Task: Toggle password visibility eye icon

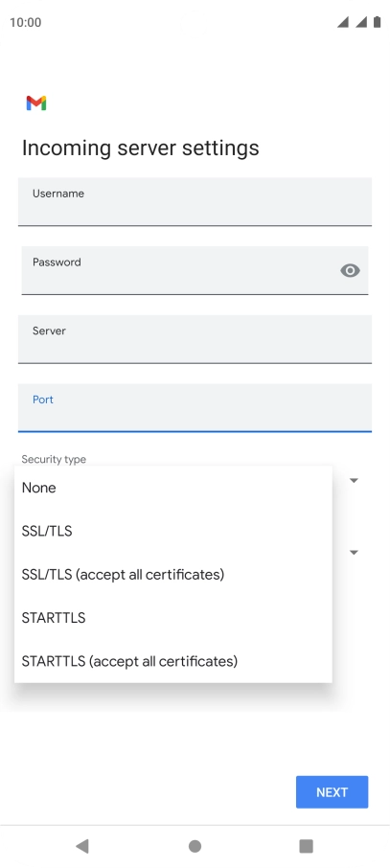Action: (350, 270)
